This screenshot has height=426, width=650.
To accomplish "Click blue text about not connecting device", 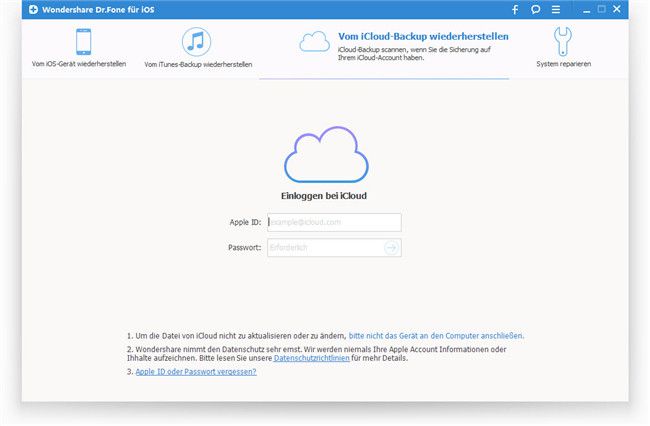I will (436, 336).
